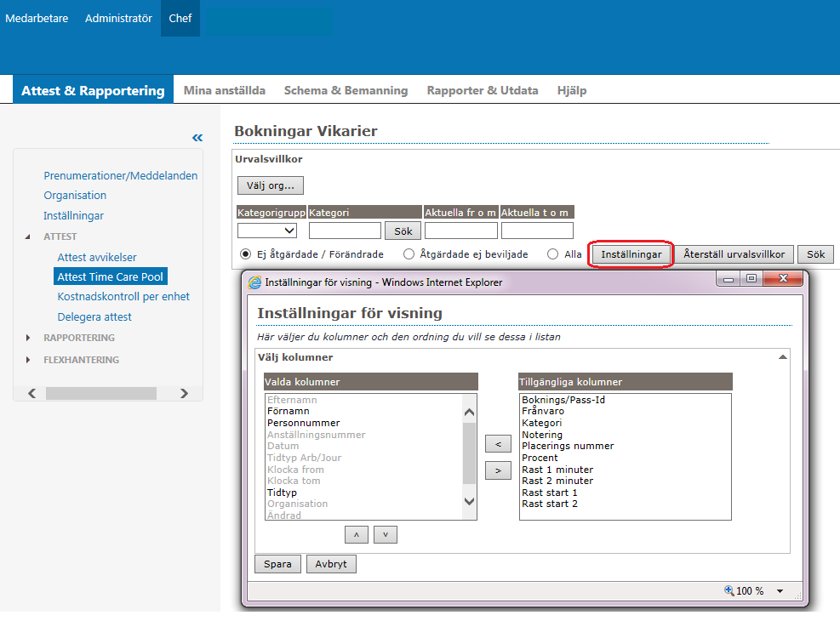Image resolution: width=840 pixels, height=621 pixels.
Task: Open Hjälp menu tab
Action: coord(572,90)
